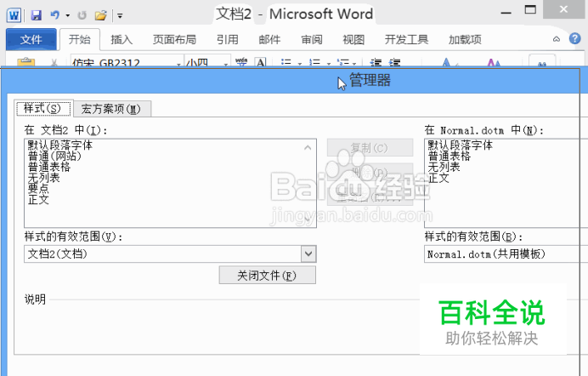Select 正文 in the 文档2 list
The height and width of the screenshot is (376, 588).
(x=38, y=199)
